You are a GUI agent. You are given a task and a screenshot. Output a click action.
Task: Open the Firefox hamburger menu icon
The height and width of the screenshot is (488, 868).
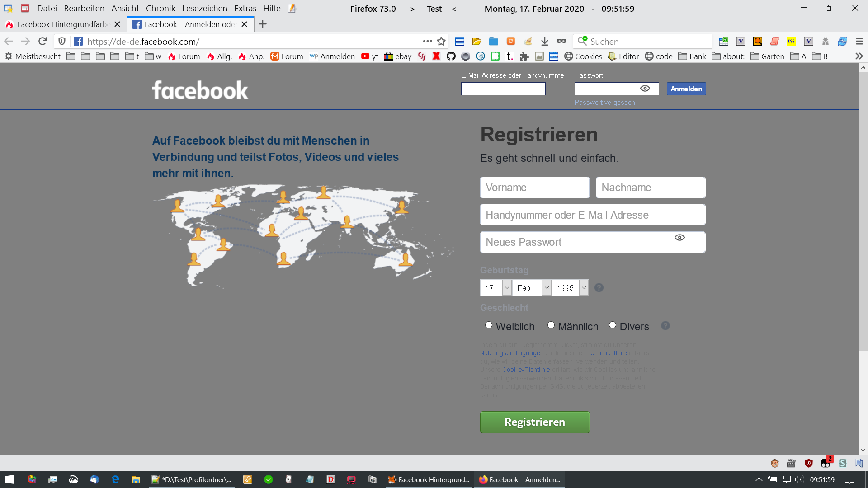click(859, 42)
